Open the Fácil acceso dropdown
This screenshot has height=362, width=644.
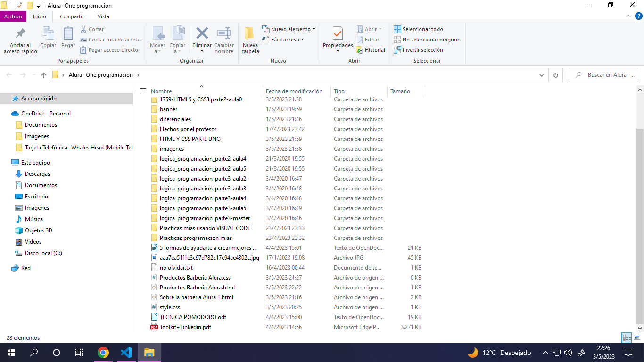pyautogui.click(x=283, y=40)
